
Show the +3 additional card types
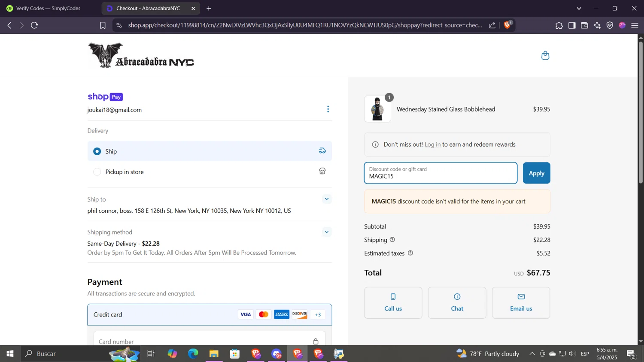click(318, 314)
